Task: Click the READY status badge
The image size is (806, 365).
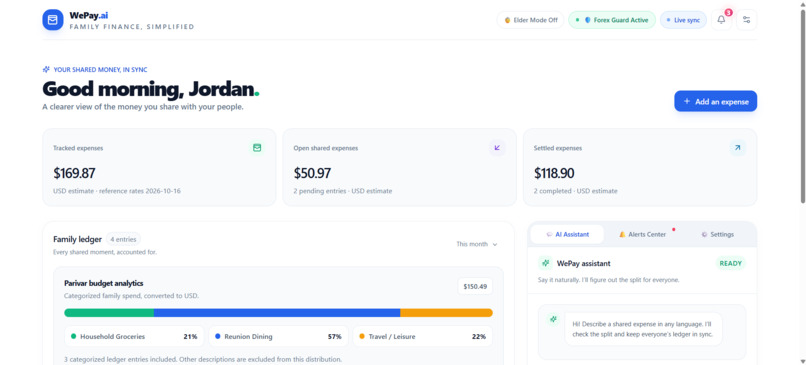Action: click(x=730, y=263)
